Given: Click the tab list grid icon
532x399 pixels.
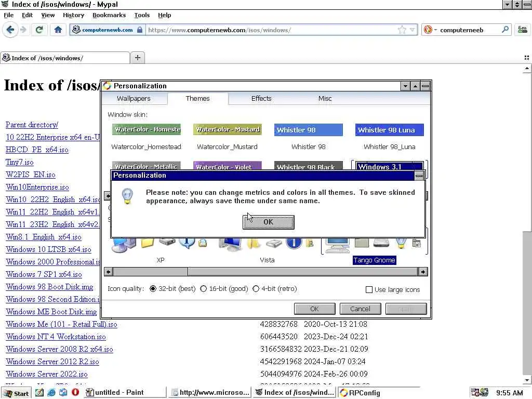Looking at the screenshot, I should 527,58.
